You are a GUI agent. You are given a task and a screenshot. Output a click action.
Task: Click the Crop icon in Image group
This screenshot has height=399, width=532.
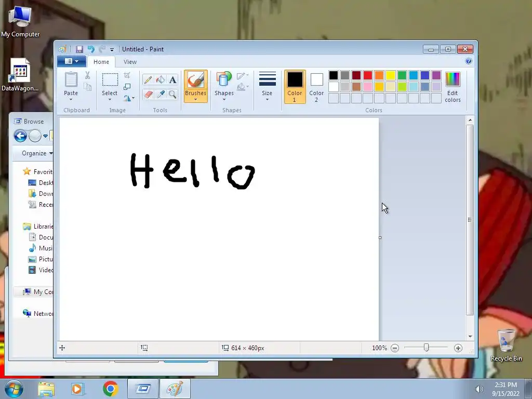click(127, 75)
